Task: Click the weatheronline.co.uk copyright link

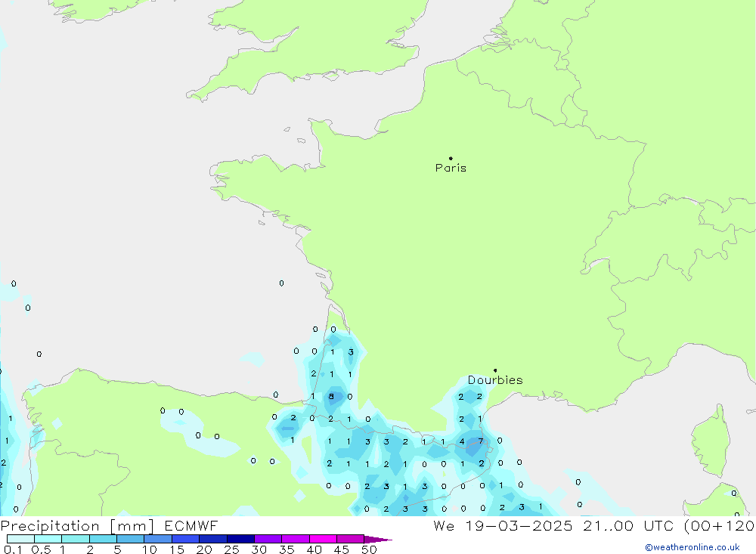Action: coord(692,547)
